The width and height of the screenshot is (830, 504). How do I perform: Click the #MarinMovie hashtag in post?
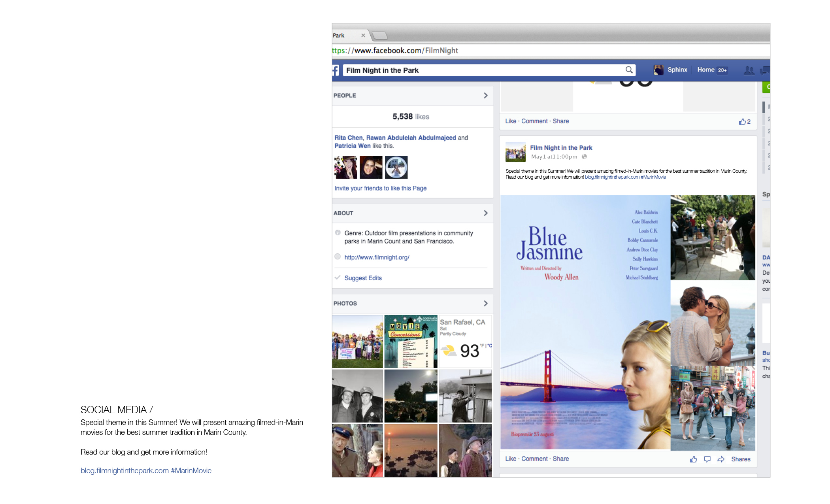[653, 177]
